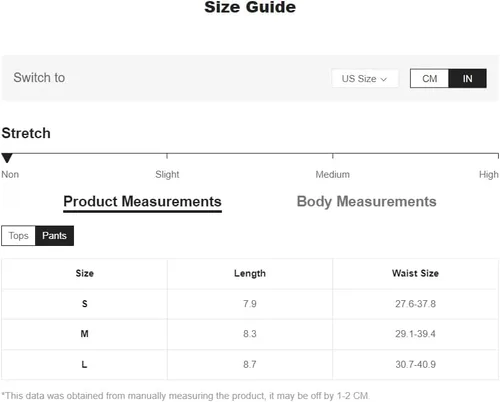The height and width of the screenshot is (402, 500).
Task: Click the Medium mark on stretch scale
Action: (x=333, y=174)
